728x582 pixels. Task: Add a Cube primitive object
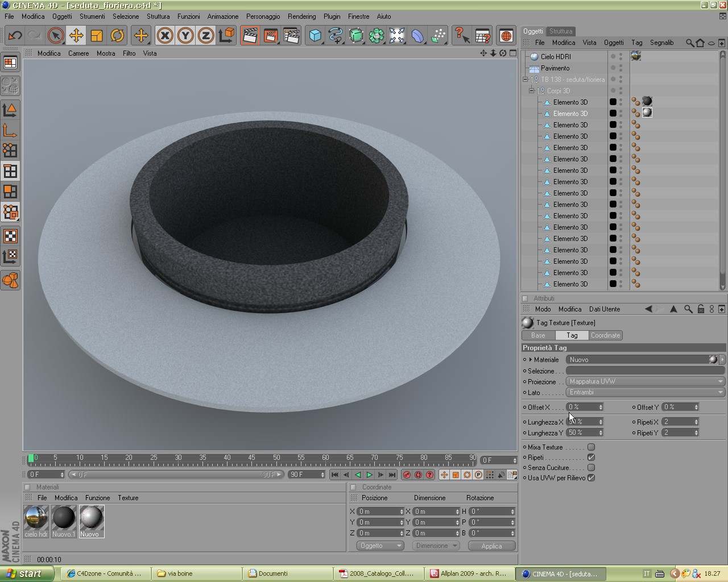315,36
